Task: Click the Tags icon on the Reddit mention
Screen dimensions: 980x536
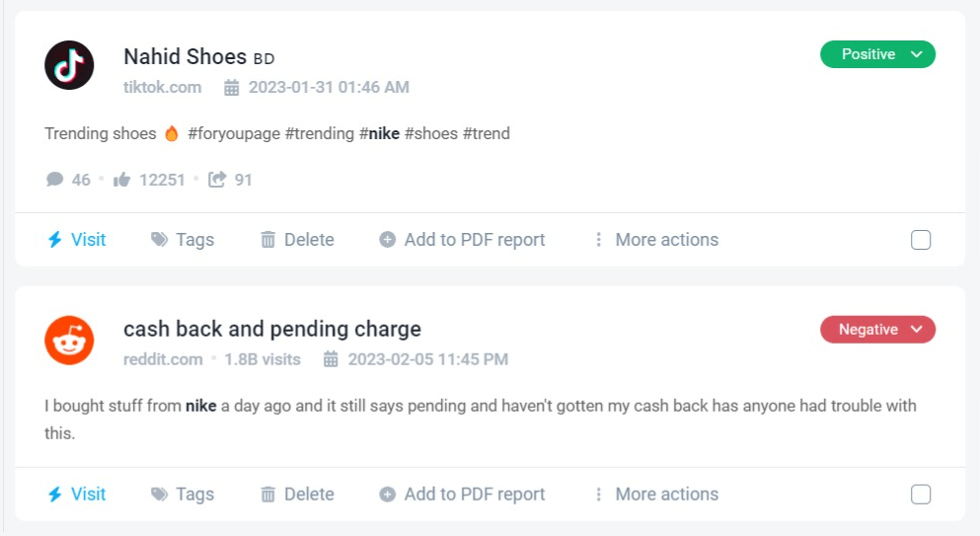Action: 159,495
